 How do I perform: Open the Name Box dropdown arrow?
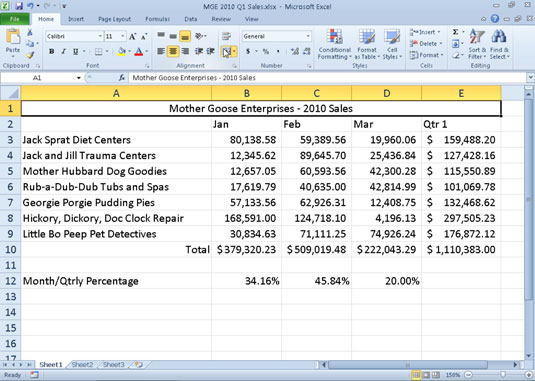(x=78, y=78)
